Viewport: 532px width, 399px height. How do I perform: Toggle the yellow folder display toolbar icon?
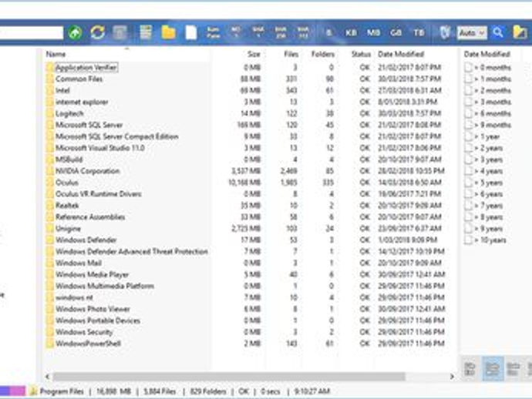168,33
